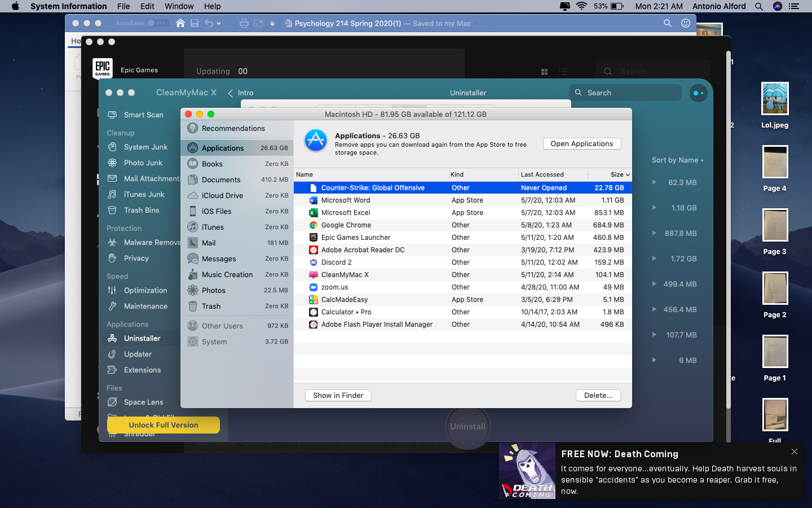Select iOS Files in storage sidebar

coord(237,211)
